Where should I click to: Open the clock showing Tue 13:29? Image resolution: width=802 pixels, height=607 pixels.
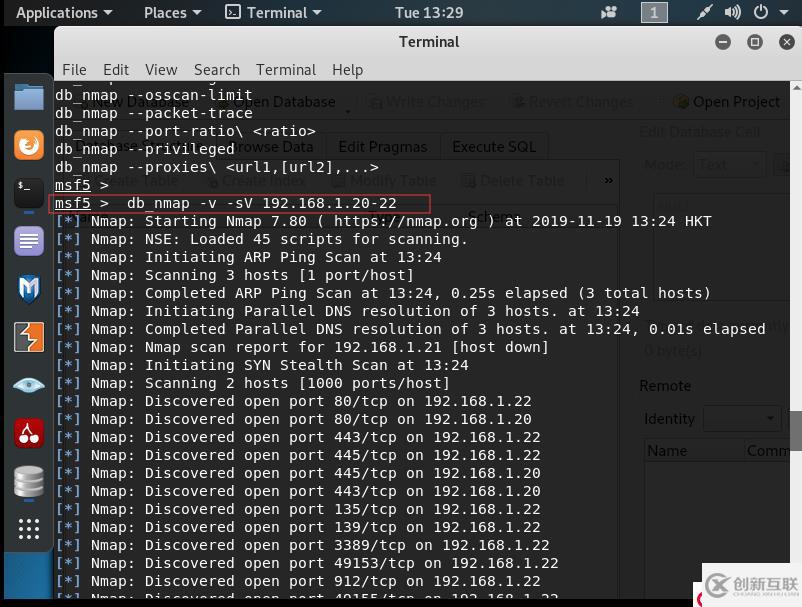[429, 13]
